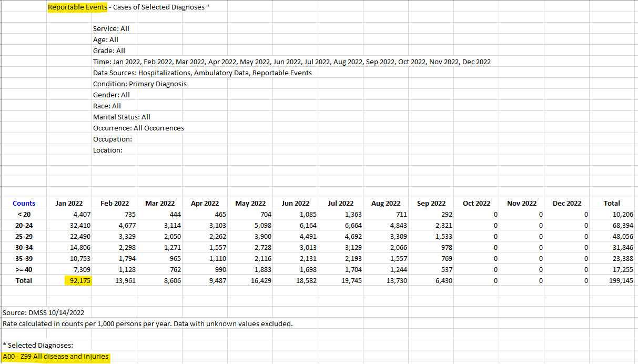Screen dimensions: 638x364
Task: Select cell with value 32,410
Action: [80, 225]
